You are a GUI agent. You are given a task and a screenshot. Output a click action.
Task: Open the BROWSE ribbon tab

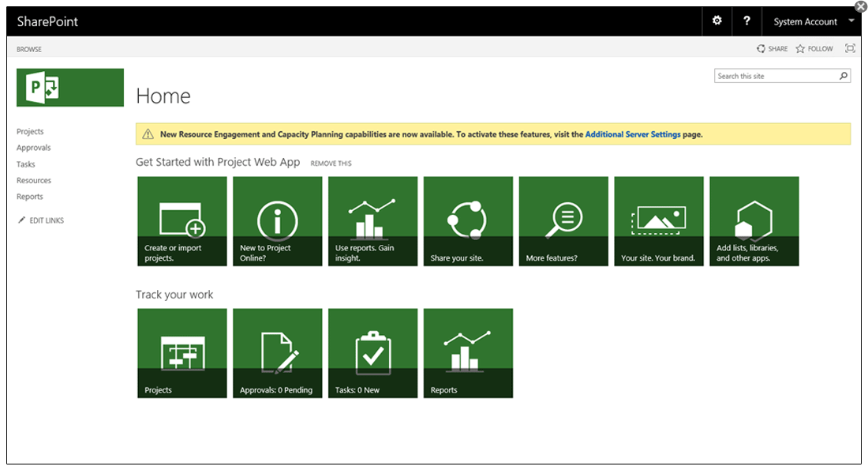(x=28, y=49)
